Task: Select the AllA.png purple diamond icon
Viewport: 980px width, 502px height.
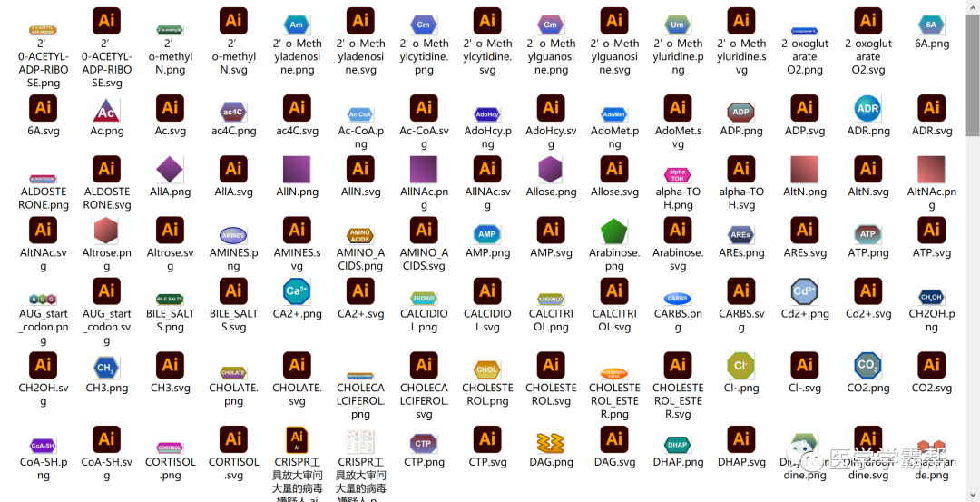Action: [170, 170]
